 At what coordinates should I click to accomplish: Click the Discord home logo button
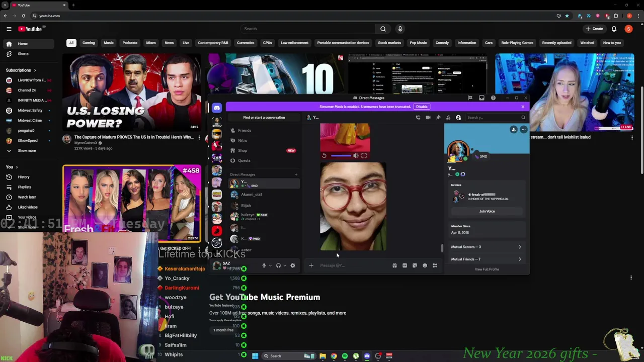coord(217,108)
